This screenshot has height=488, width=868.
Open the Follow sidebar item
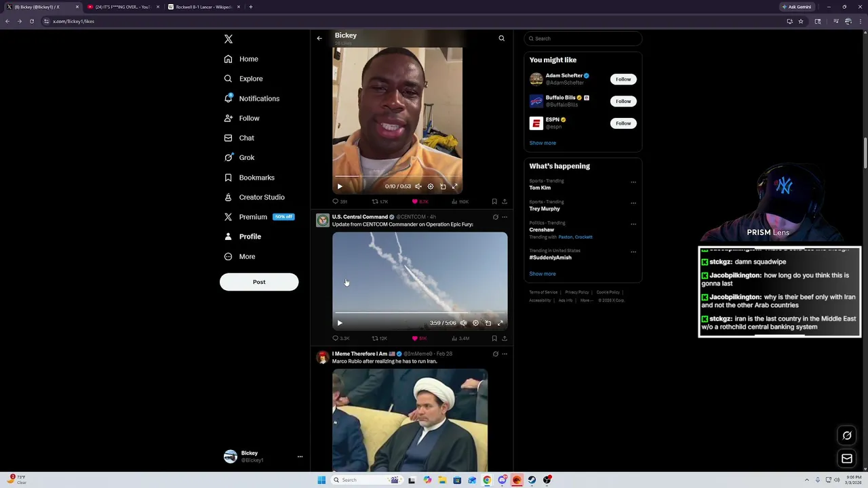[241, 118]
